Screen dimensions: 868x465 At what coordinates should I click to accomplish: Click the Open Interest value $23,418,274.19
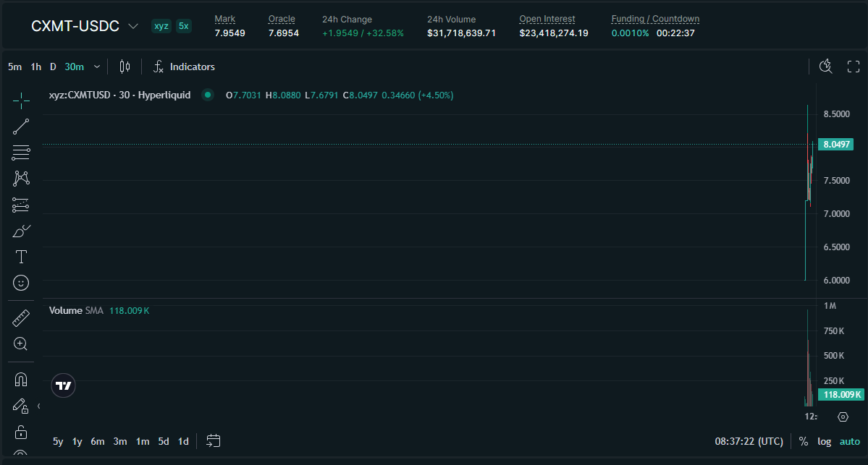554,33
